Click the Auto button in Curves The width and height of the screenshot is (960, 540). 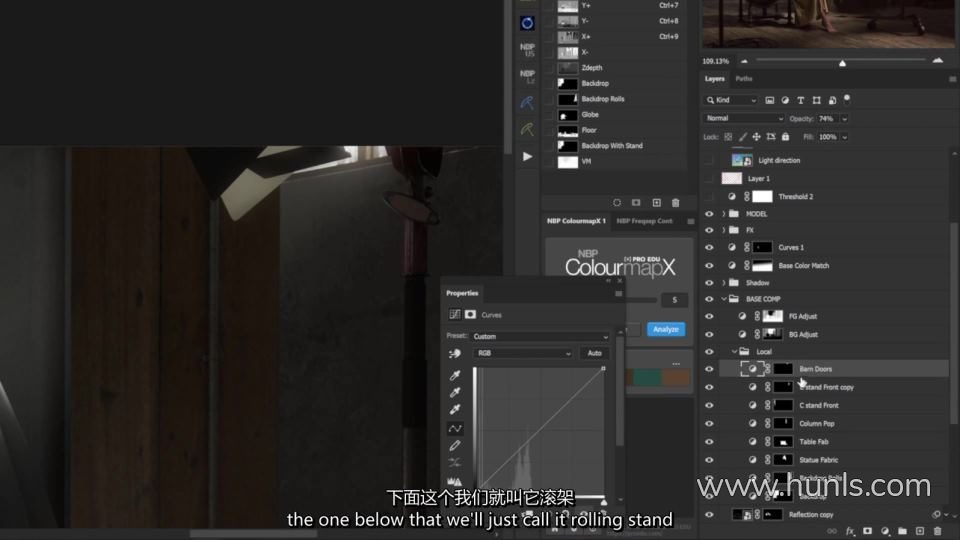point(594,353)
